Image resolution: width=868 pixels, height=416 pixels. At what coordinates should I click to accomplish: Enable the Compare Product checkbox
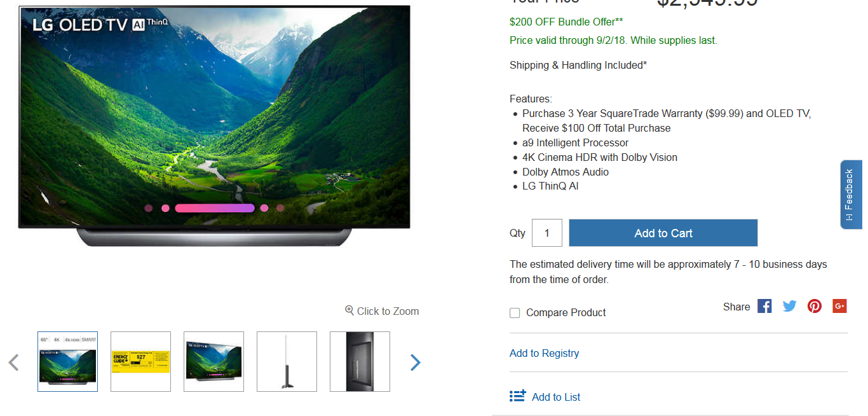pyautogui.click(x=515, y=313)
